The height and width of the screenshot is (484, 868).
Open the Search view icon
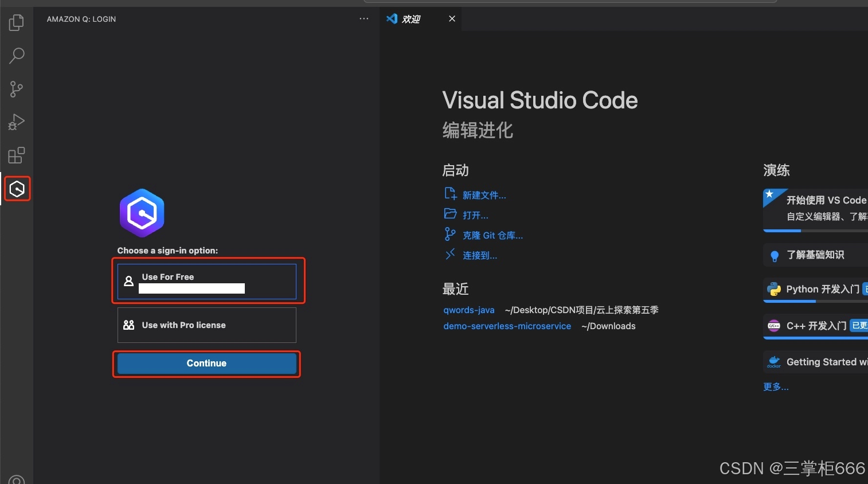[x=17, y=56]
